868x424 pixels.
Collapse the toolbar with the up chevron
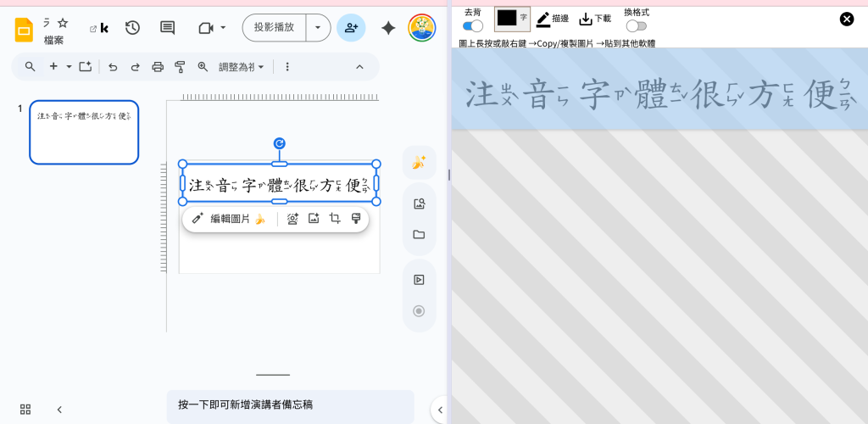coord(359,66)
